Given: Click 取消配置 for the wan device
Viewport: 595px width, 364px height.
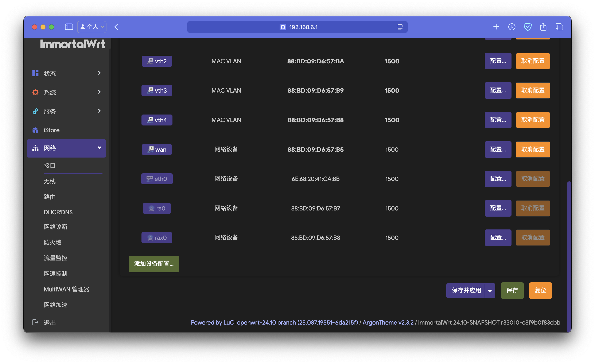Looking at the screenshot, I should [x=533, y=149].
